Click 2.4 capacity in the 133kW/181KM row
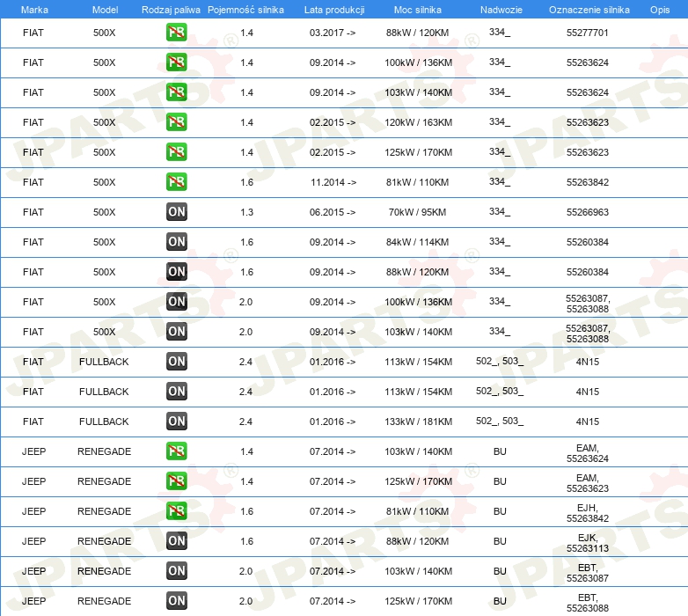The height and width of the screenshot is (616, 688). click(x=245, y=422)
